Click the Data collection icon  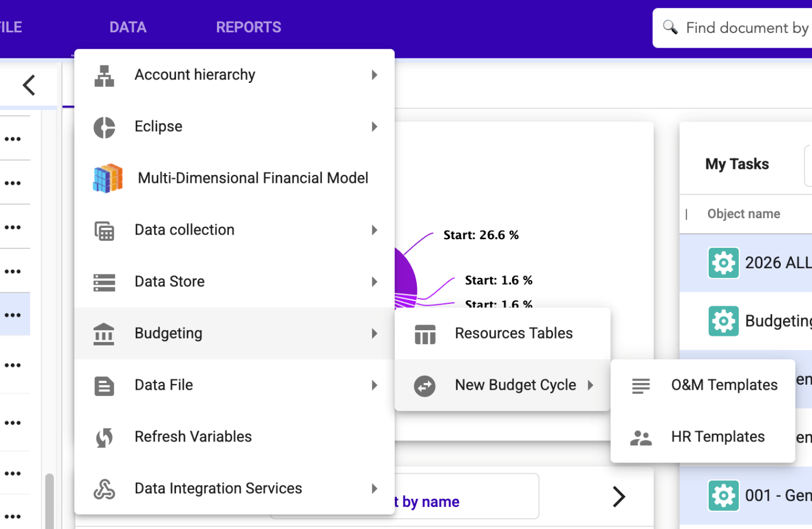[104, 231]
